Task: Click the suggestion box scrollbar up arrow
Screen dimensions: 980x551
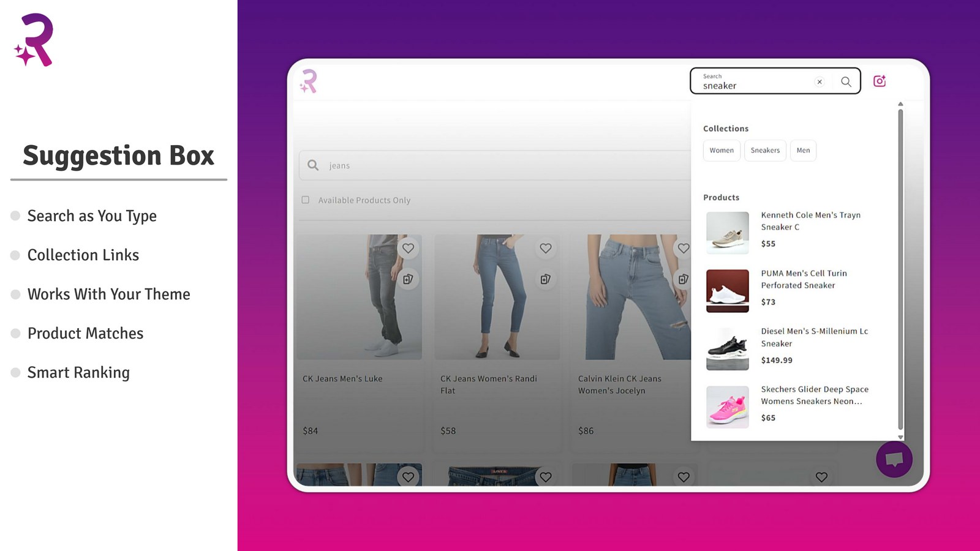Action: (x=900, y=104)
